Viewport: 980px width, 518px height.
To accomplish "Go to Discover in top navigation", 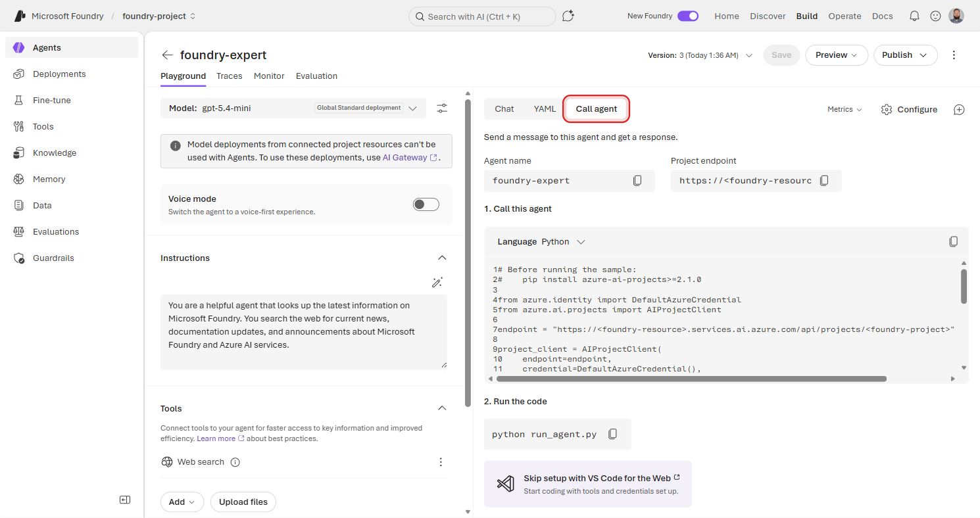I will [768, 16].
